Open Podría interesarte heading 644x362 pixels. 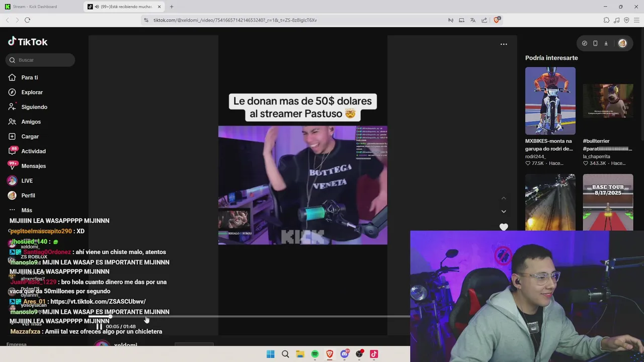click(551, 58)
